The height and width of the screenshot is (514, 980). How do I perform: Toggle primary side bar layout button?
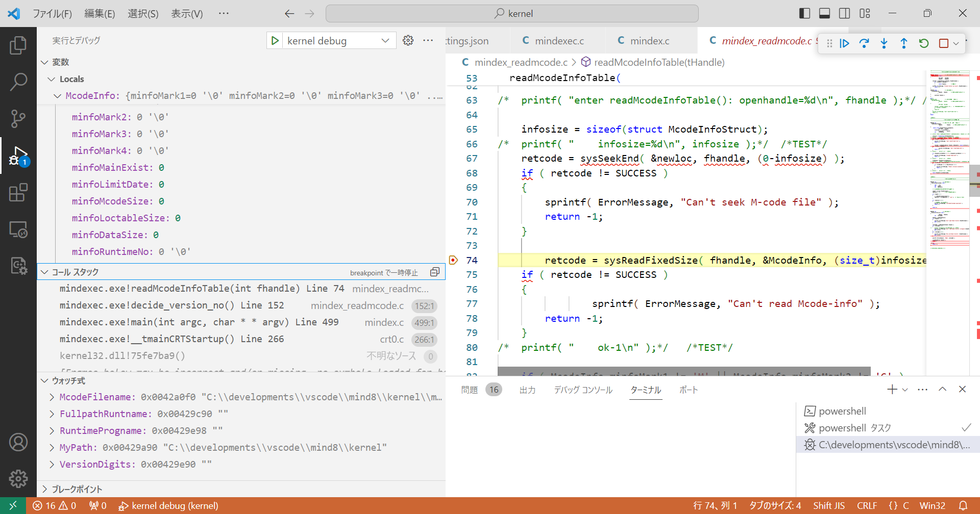click(x=804, y=13)
